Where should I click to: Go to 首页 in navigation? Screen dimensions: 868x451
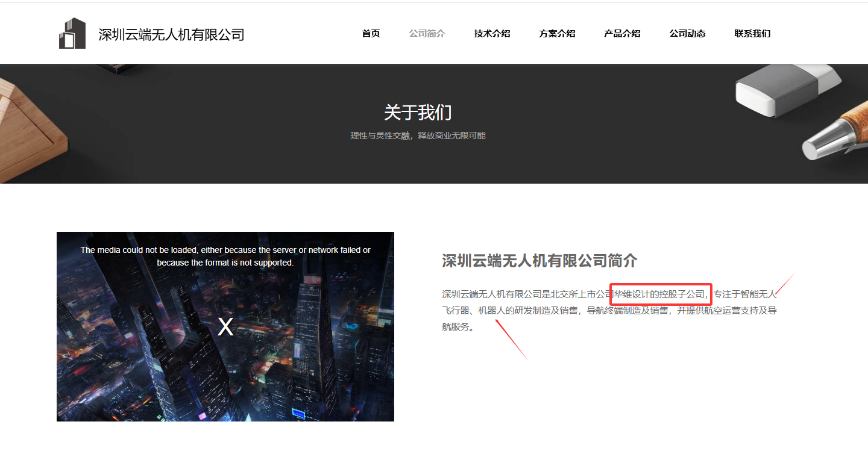[371, 34]
